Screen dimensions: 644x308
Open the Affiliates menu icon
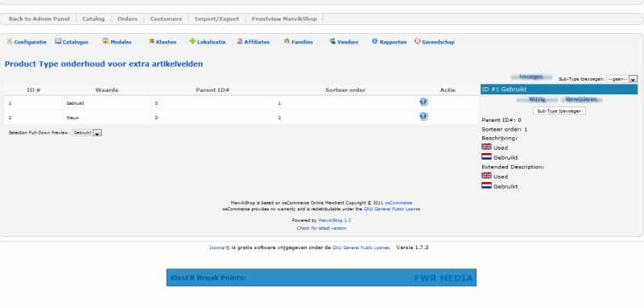[239, 42]
